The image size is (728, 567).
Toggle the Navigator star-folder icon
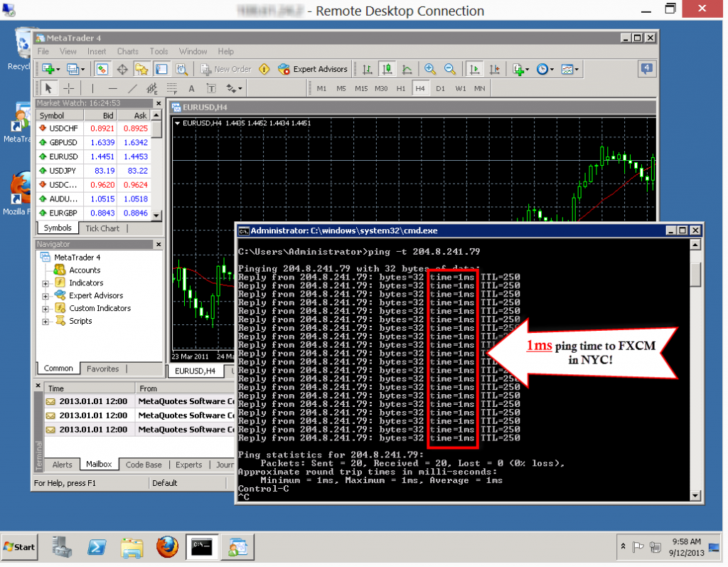(x=141, y=70)
